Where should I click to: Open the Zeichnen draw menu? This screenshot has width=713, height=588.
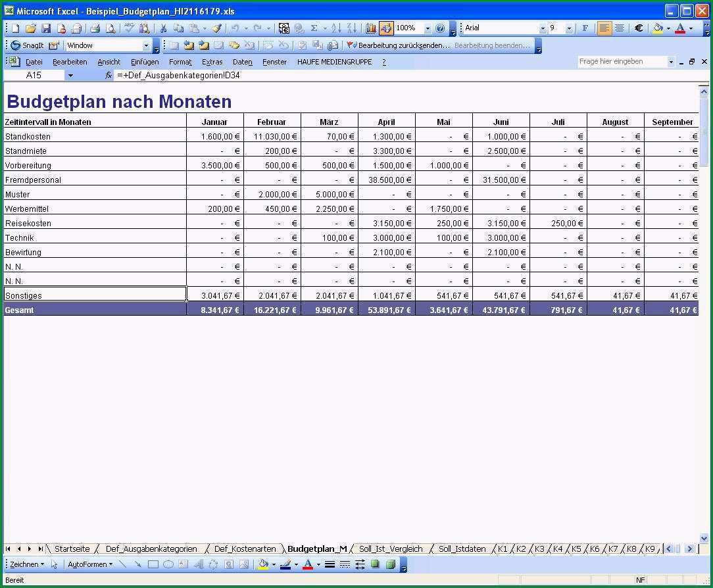click(27, 564)
